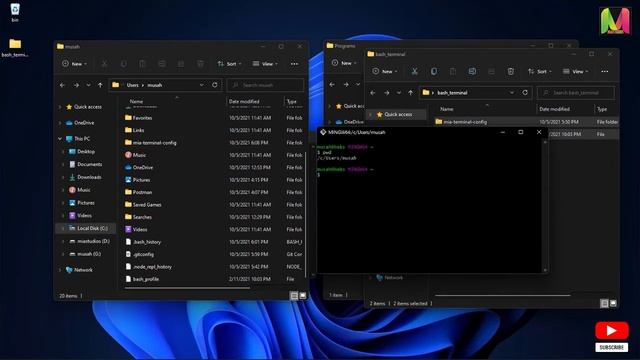
Task: Switch musah window to details view toggle
Action: point(293,296)
